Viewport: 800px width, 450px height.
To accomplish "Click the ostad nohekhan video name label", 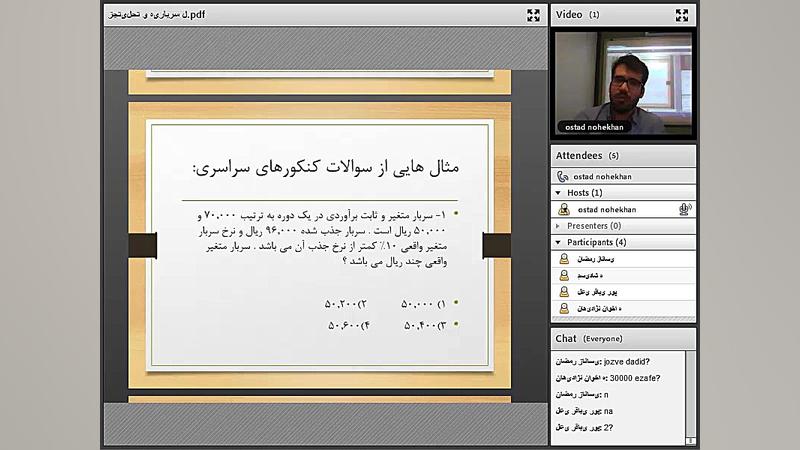I will [x=594, y=127].
